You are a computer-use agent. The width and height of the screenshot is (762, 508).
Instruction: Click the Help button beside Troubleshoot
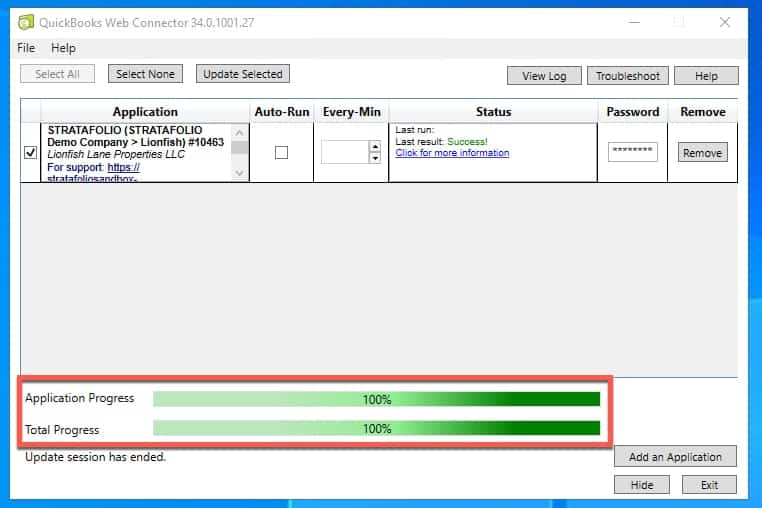coord(706,76)
